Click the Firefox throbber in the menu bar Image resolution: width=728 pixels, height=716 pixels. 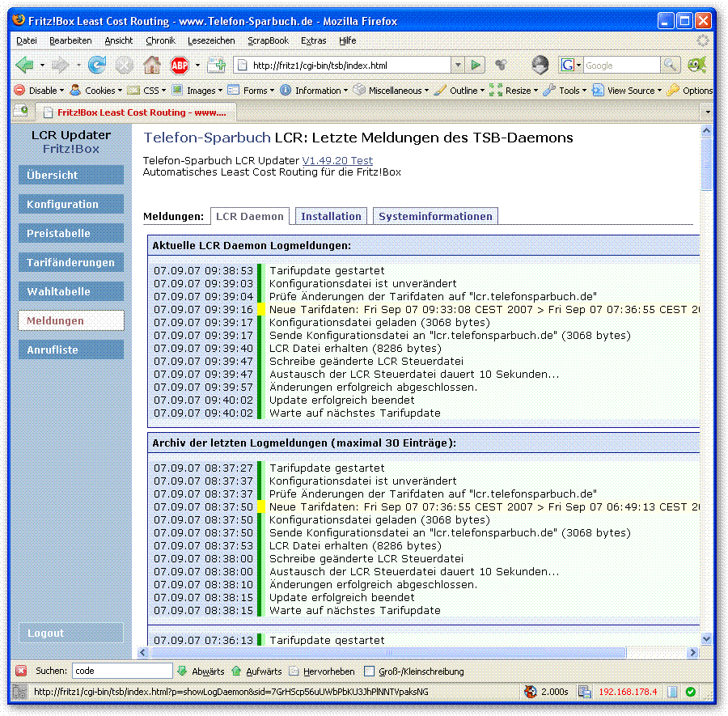[x=703, y=40]
